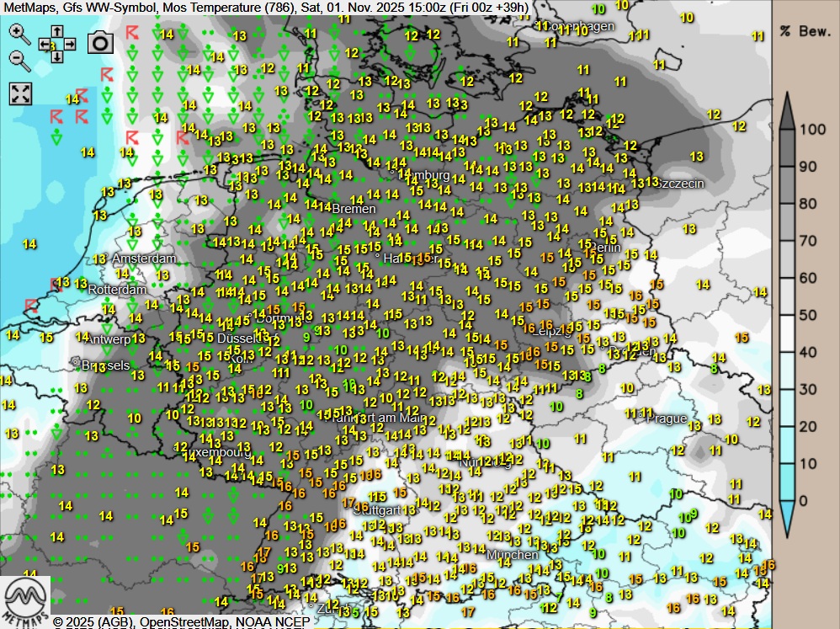Take a map snapshot with camera icon
840x629 pixels.
click(101, 43)
